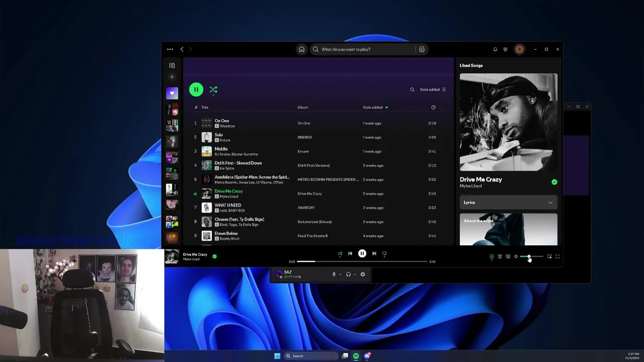Open the Friend Activity icon
644x362 pixels.
(x=506, y=49)
